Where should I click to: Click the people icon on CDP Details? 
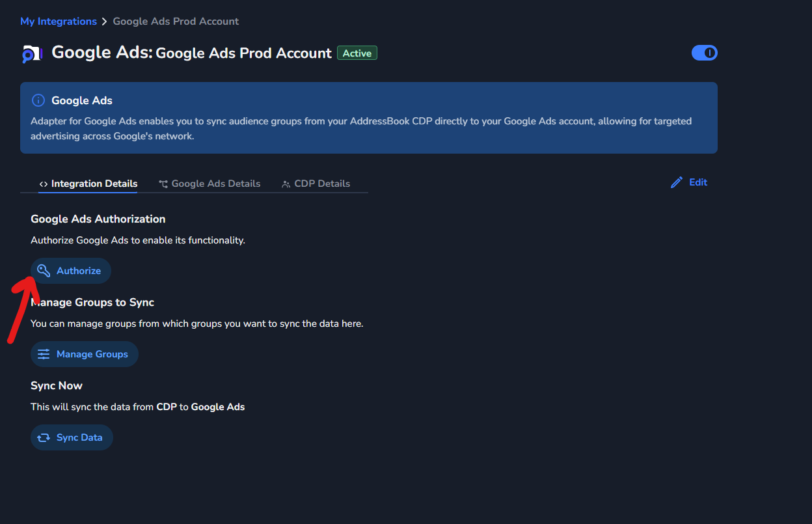pos(286,184)
